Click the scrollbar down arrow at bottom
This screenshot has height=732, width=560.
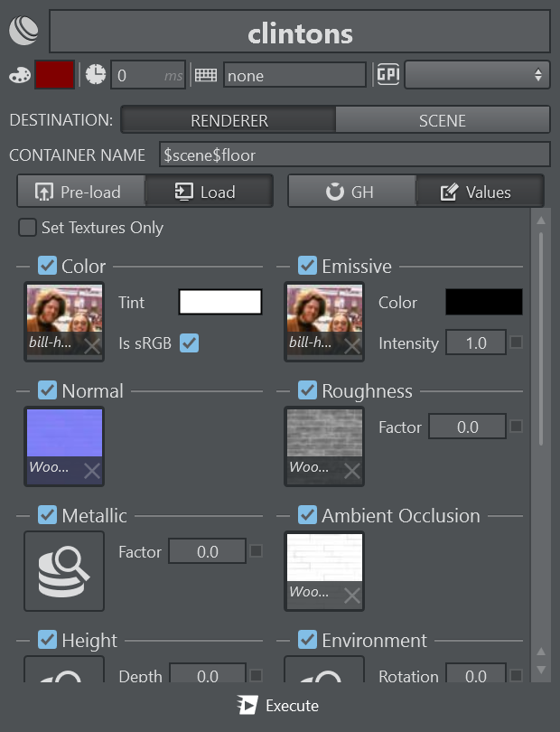[x=541, y=670]
